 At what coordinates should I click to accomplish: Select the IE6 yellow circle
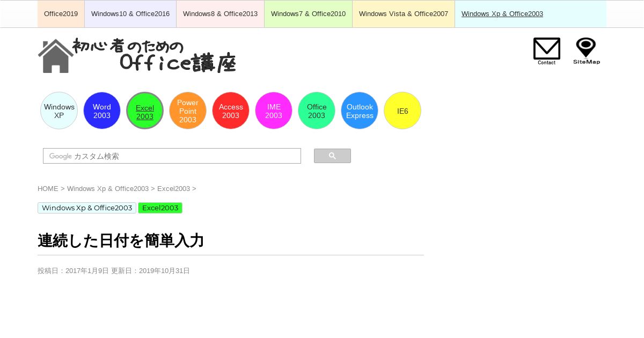[x=402, y=111]
